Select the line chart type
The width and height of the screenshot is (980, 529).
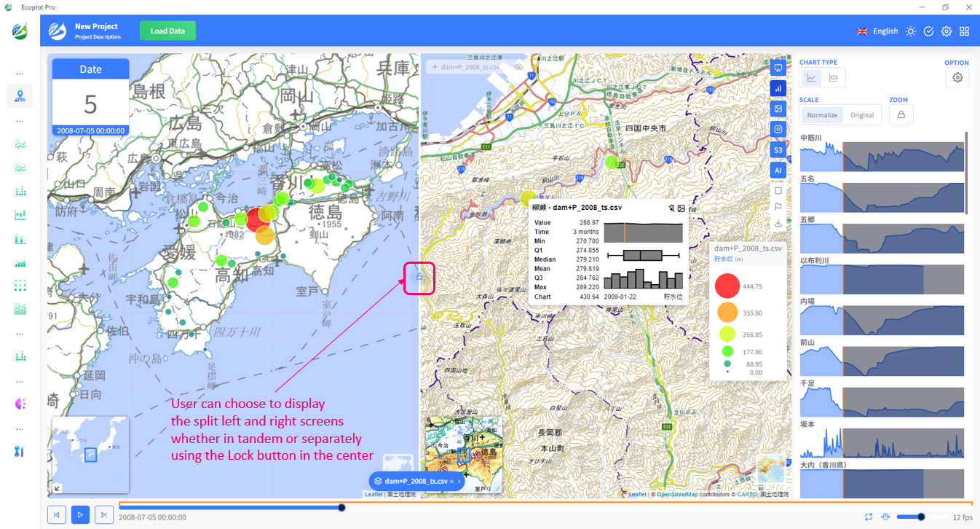[x=811, y=77]
